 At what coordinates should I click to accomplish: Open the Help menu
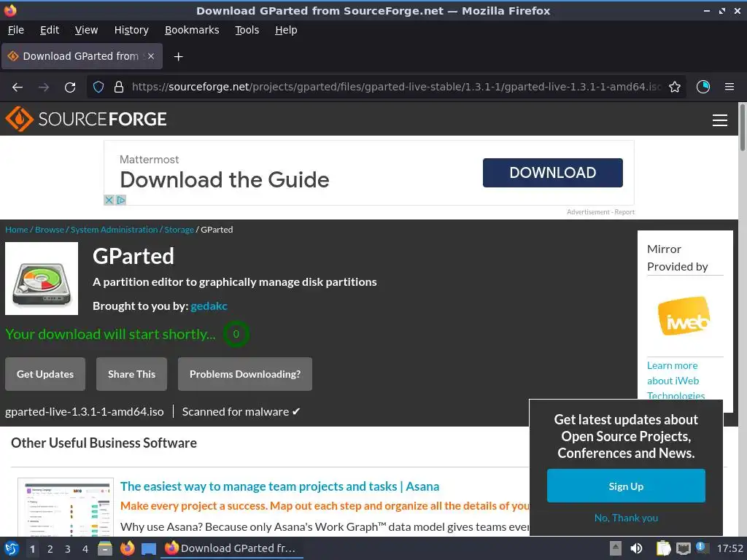286,30
